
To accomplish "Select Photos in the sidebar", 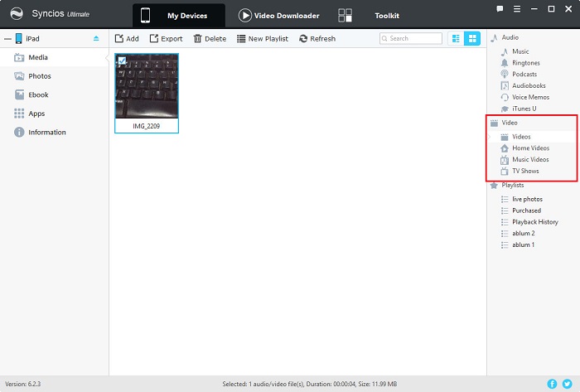I will (55, 76).
